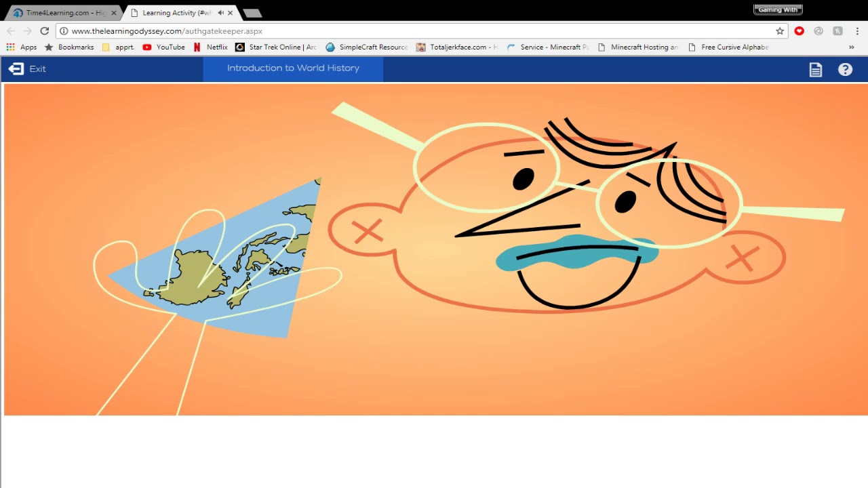Click the gray square extension icon
The height and width of the screenshot is (488, 868).
coord(838,31)
